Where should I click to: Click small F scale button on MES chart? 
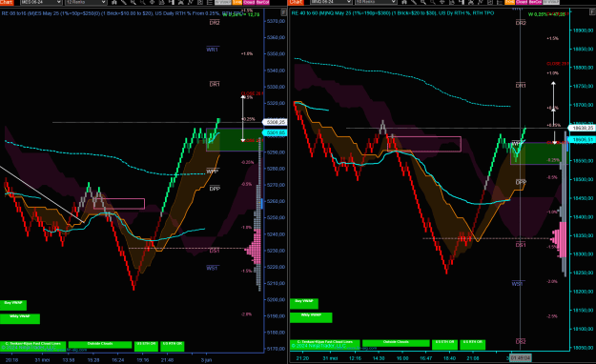[x=283, y=12]
